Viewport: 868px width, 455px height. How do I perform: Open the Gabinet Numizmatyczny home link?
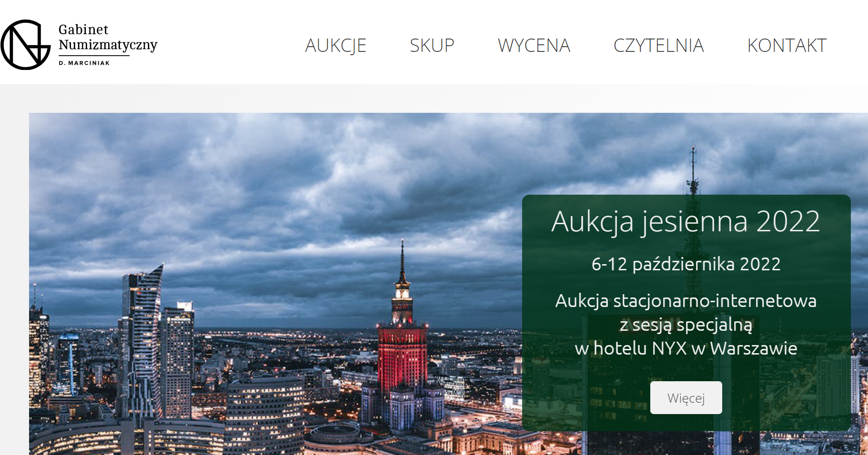coord(108,37)
